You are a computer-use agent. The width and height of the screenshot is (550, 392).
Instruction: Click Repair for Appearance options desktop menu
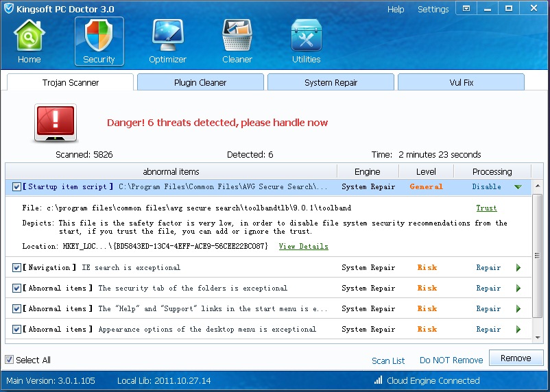click(x=488, y=329)
